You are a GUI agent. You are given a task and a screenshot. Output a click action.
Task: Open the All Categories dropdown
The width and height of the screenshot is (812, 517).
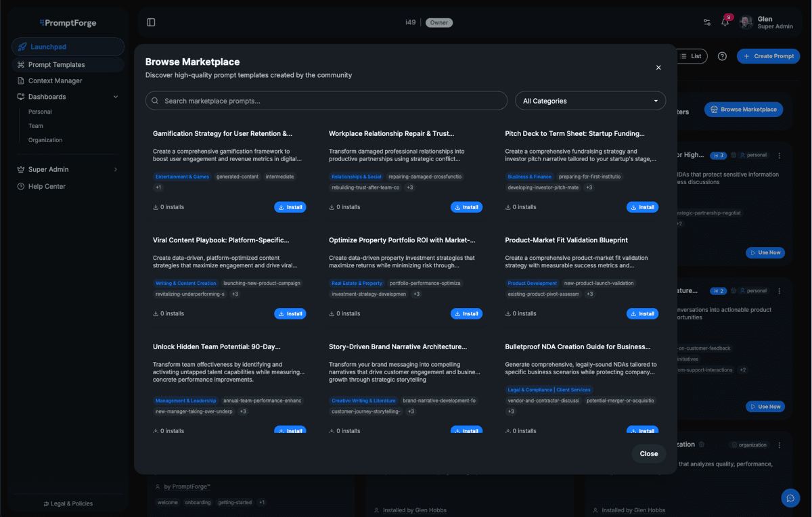point(590,100)
